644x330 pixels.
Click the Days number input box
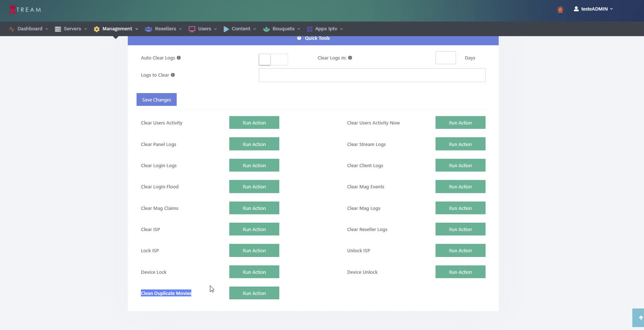click(x=445, y=58)
